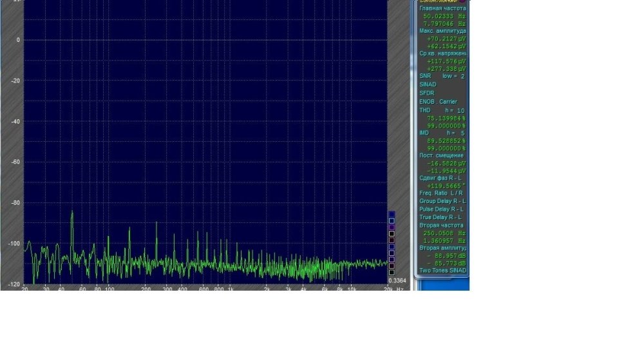
Task: Click the tallest spectrum peak near 50 Hz
Action: coord(72,213)
